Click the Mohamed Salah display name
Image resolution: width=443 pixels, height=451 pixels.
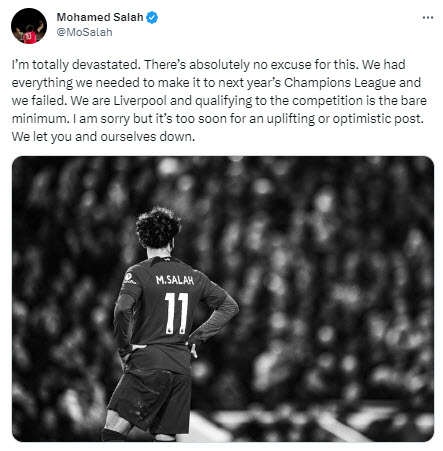pyautogui.click(x=100, y=17)
